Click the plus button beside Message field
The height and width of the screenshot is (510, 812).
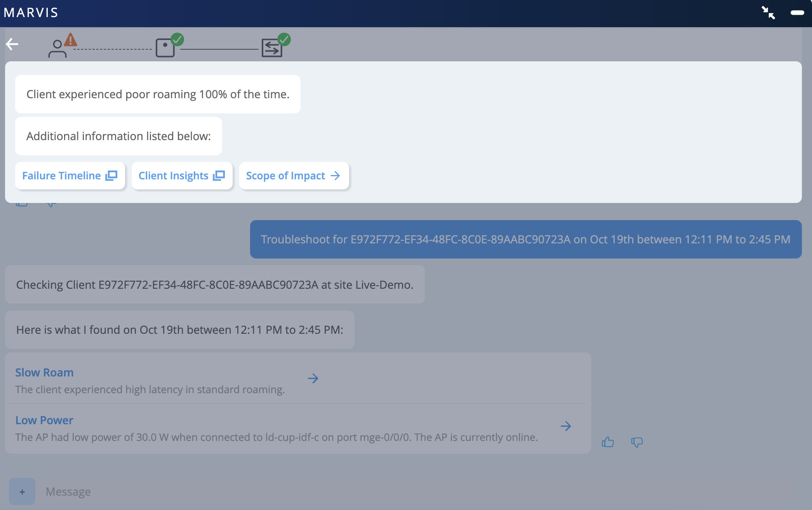22,491
